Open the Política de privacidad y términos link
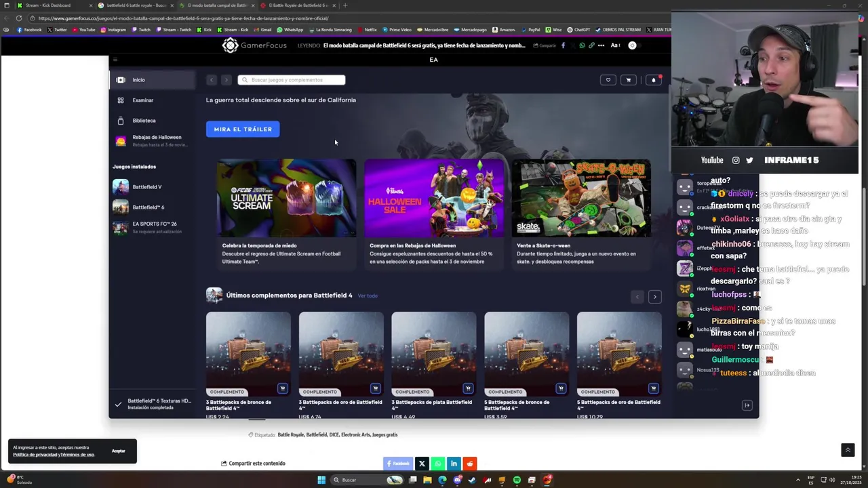This screenshot has height=488, width=868. 54,455
